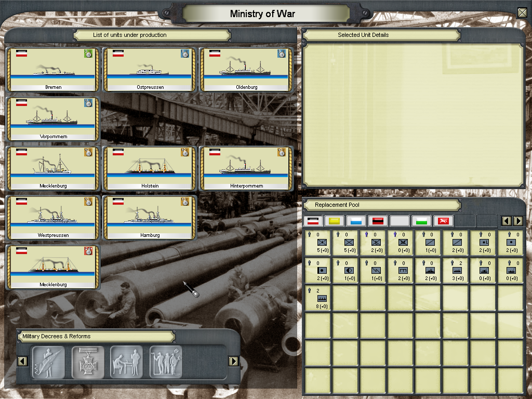Close the Ministry of War window
The image size is (532, 399).
pos(522,13)
